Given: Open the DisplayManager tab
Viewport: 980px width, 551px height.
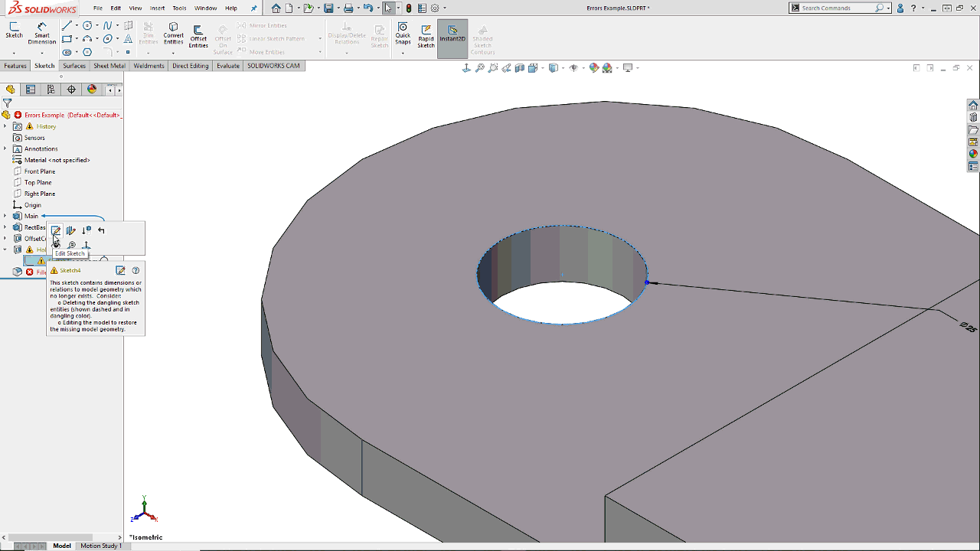Looking at the screenshot, I should click(92, 90).
